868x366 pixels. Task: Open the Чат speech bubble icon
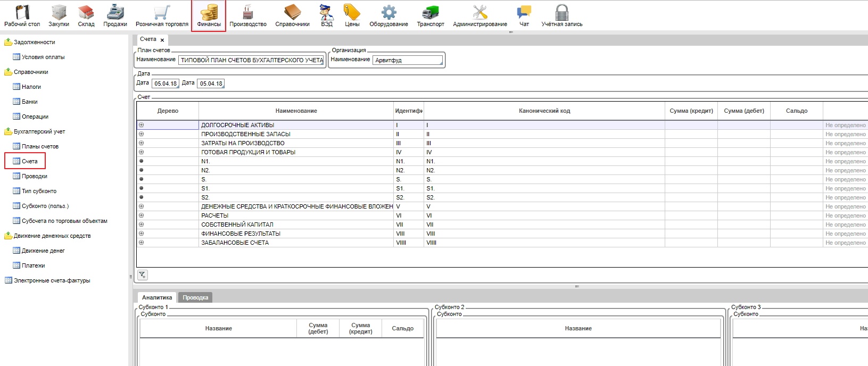point(524,13)
